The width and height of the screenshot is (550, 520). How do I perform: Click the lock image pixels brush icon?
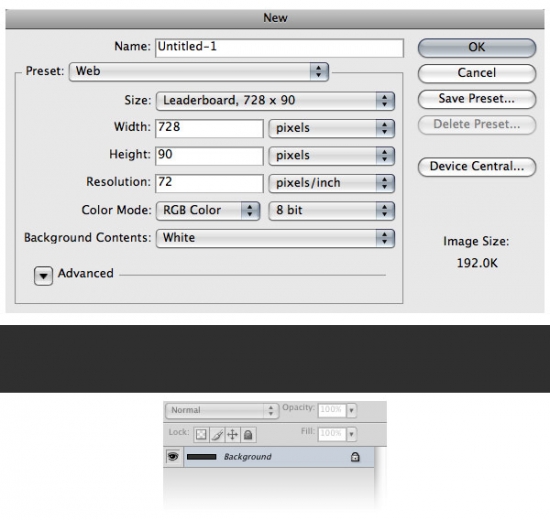[x=217, y=435]
